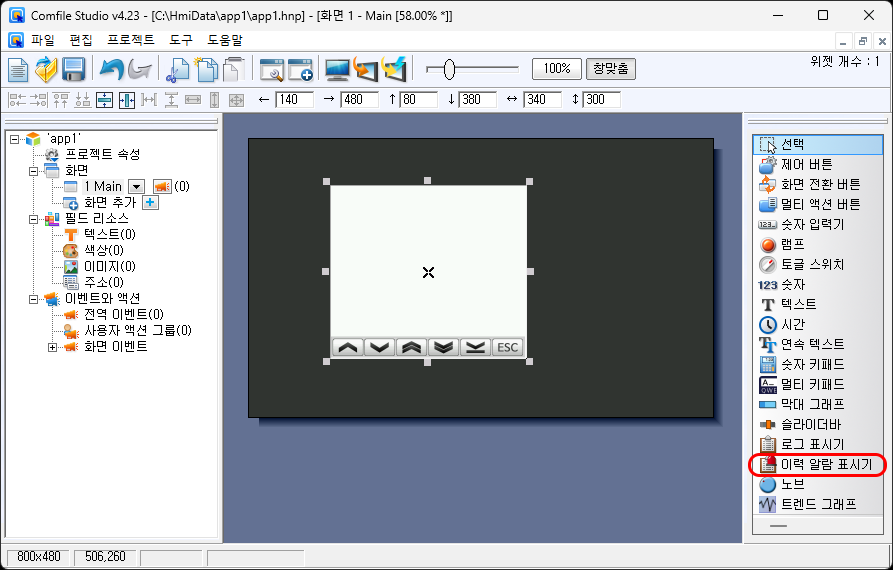Expand the 화면 이벤트 tree node
Viewport: 893px width, 570px height.
point(53,347)
